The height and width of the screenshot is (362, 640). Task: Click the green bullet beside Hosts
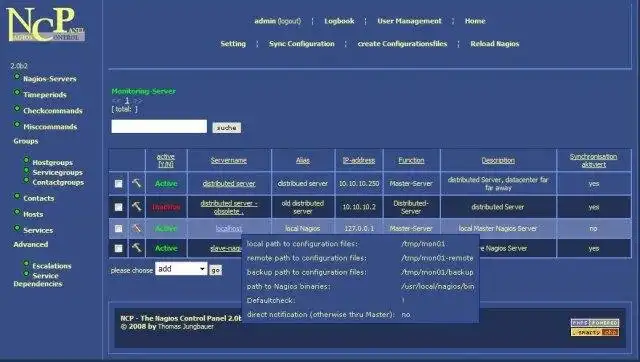click(17, 212)
